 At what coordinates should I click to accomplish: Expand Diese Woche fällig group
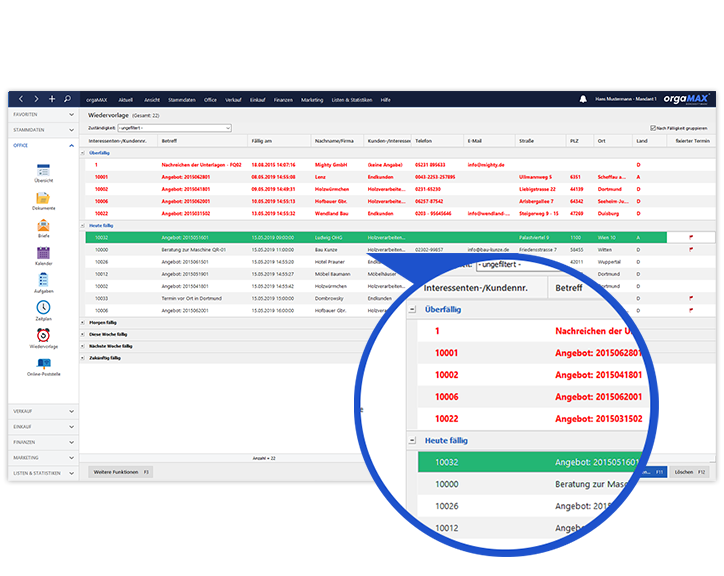83,334
